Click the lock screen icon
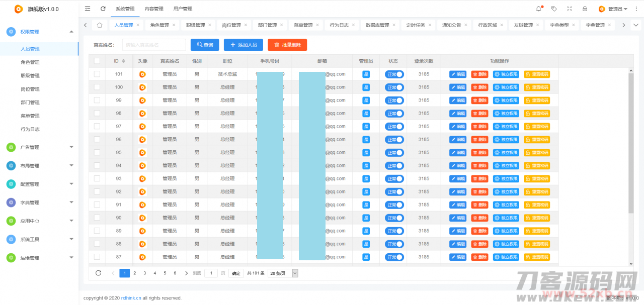Viewport: 644px width, 305px height. pyautogui.click(x=585, y=9)
